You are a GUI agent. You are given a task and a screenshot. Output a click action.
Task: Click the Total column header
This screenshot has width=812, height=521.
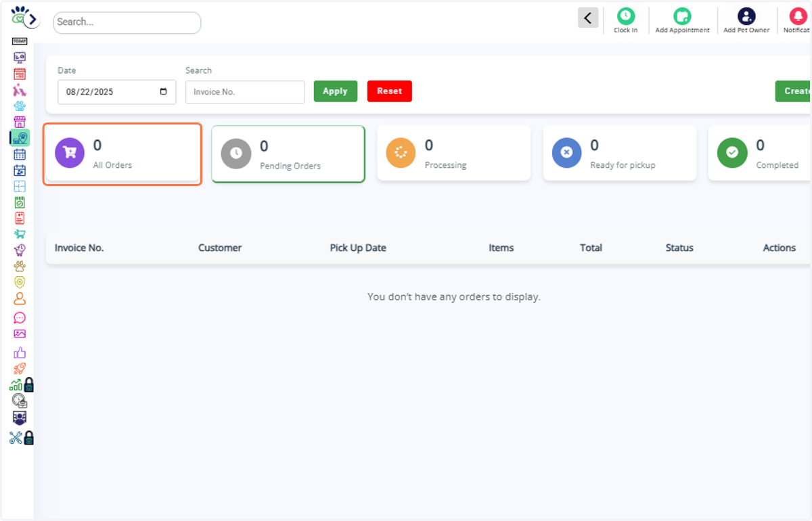[x=591, y=248]
